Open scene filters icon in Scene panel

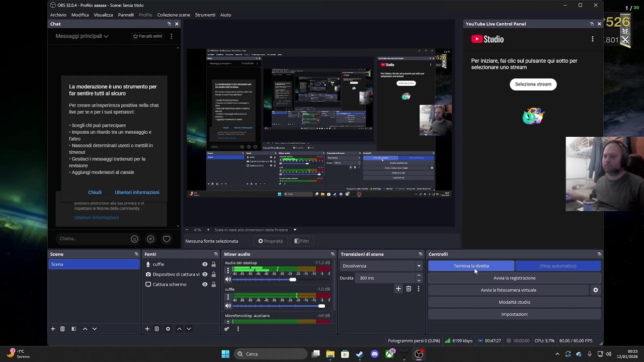coord(73,329)
